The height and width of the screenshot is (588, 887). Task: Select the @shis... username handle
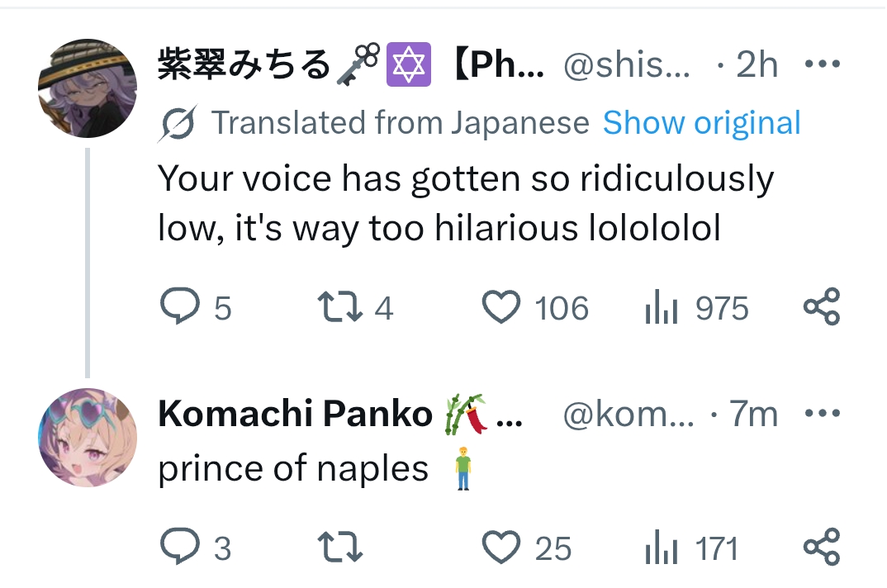(626, 65)
